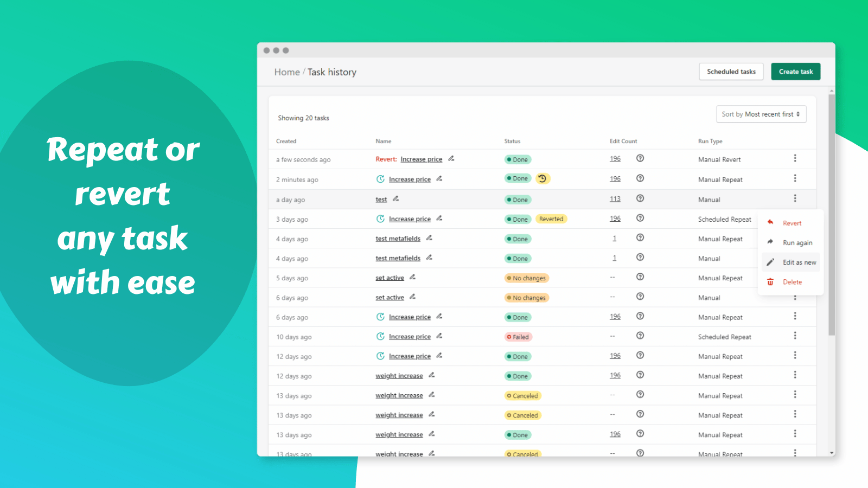Click the yellow history badge next to Done status
868x488 pixels.
point(543,178)
